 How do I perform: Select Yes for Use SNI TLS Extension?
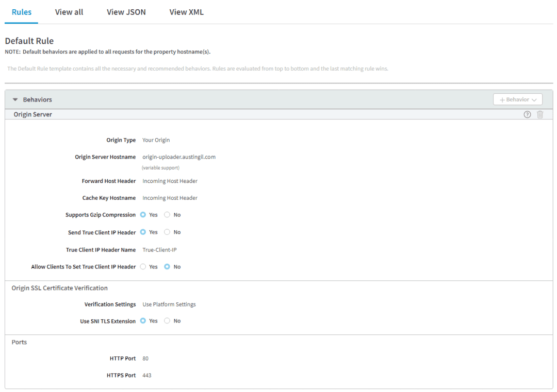143,321
